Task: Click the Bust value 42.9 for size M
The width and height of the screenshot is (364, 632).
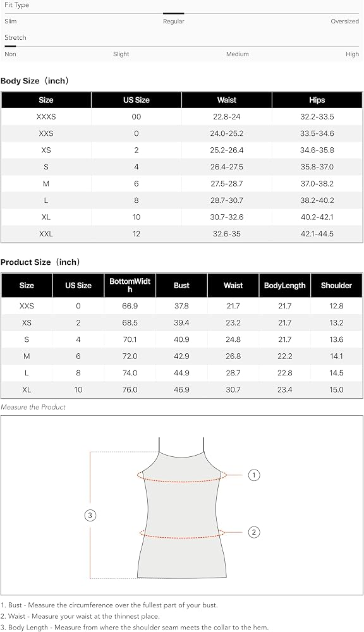Action: pyautogui.click(x=181, y=356)
